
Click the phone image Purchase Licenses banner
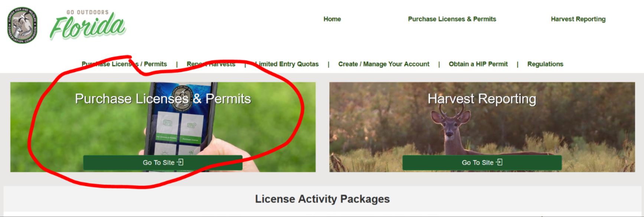click(163, 127)
